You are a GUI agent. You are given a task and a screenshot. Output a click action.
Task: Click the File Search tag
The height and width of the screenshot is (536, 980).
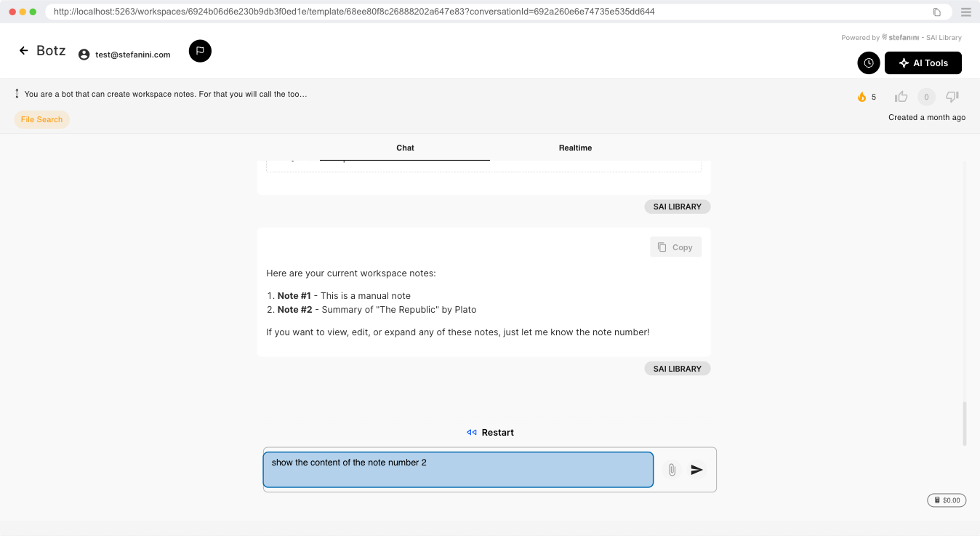[x=41, y=119]
